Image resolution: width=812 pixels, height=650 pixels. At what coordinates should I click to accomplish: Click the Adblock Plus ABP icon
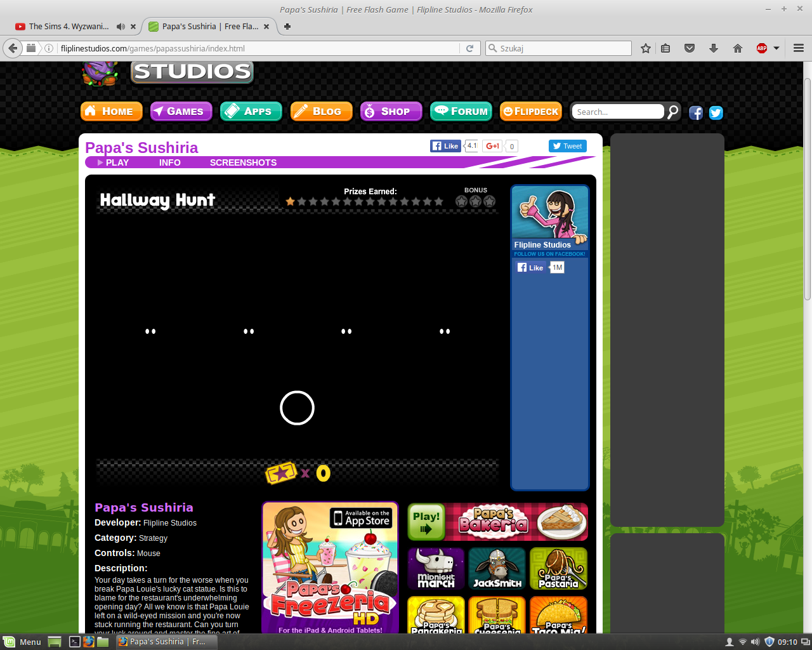pyautogui.click(x=762, y=48)
